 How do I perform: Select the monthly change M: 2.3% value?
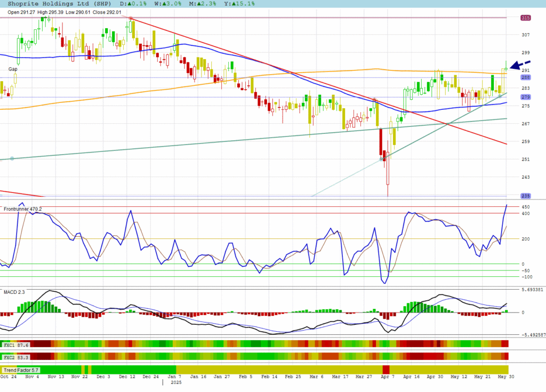click(203, 4)
